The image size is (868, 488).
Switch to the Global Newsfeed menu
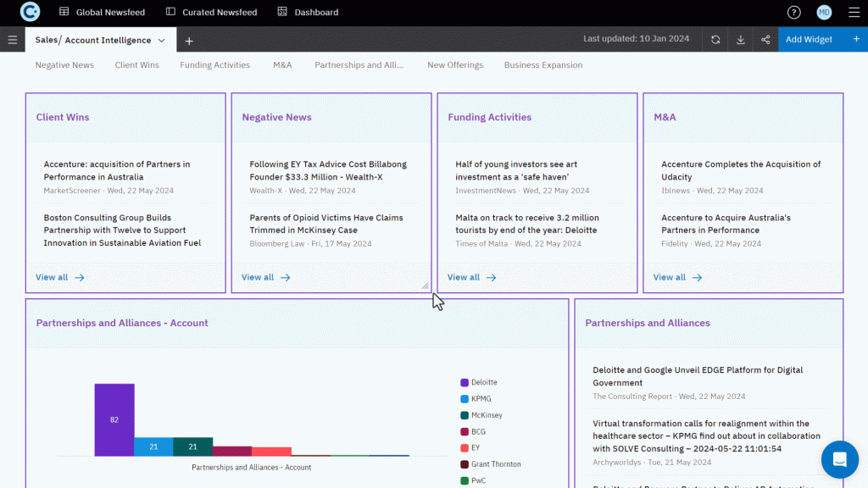click(x=102, y=12)
